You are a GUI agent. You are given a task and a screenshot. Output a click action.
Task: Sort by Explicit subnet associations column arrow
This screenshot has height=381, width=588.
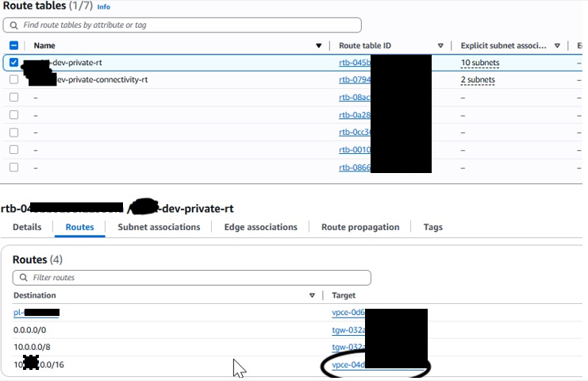558,46
